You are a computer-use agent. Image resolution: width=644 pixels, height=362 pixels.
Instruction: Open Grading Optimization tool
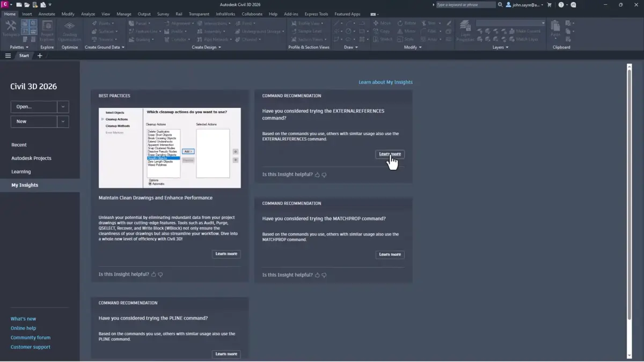pos(69,31)
